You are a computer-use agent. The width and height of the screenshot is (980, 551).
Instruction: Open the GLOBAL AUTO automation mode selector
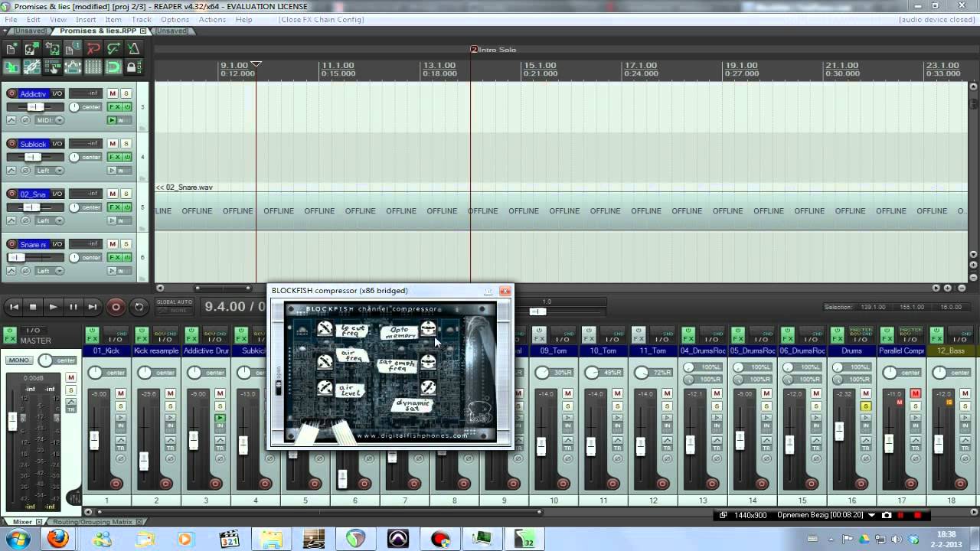174,306
